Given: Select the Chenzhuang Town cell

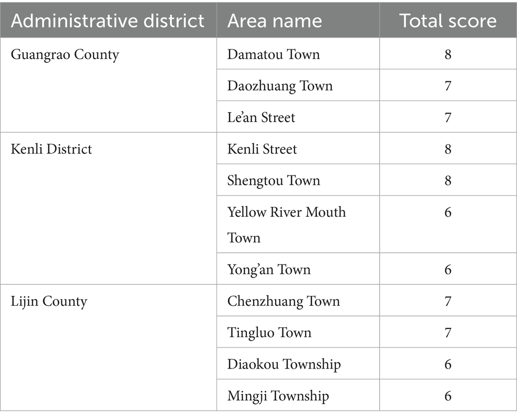Looking at the screenshot, I should tap(283, 301).
